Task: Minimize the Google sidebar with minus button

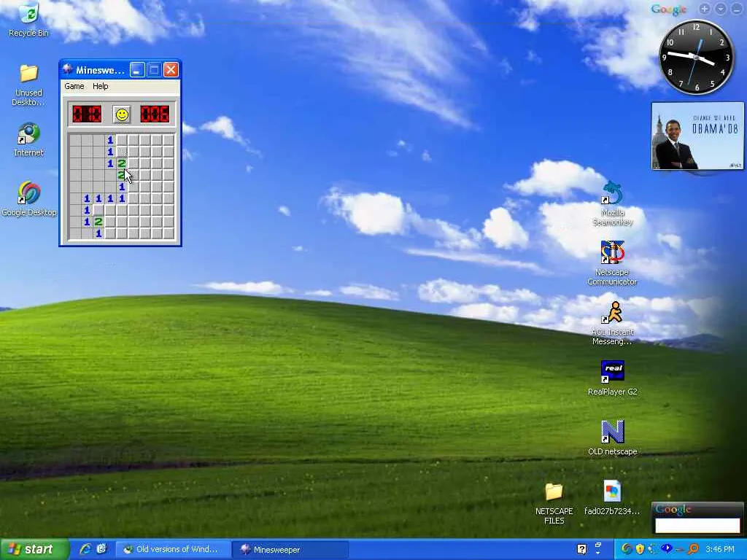Action: click(737, 9)
